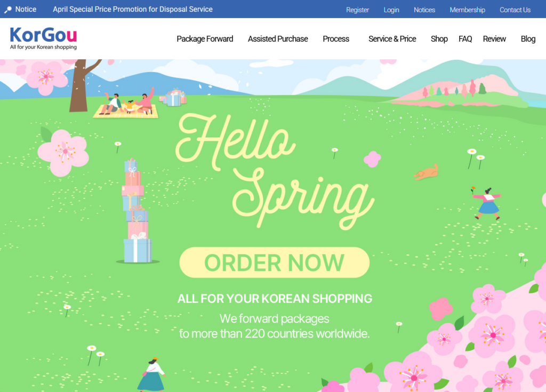The width and height of the screenshot is (546, 392).
Task: Select Process in the navigation bar
Action: 336,39
